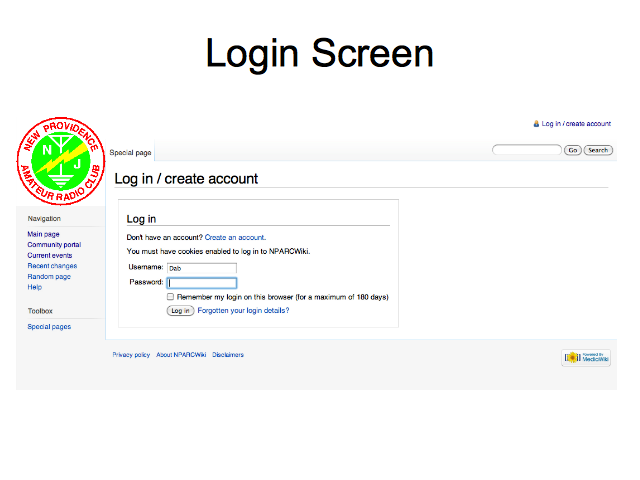The image size is (640, 480).
Task: Open the Privacy policy footer link
Action: [x=131, y=355]
